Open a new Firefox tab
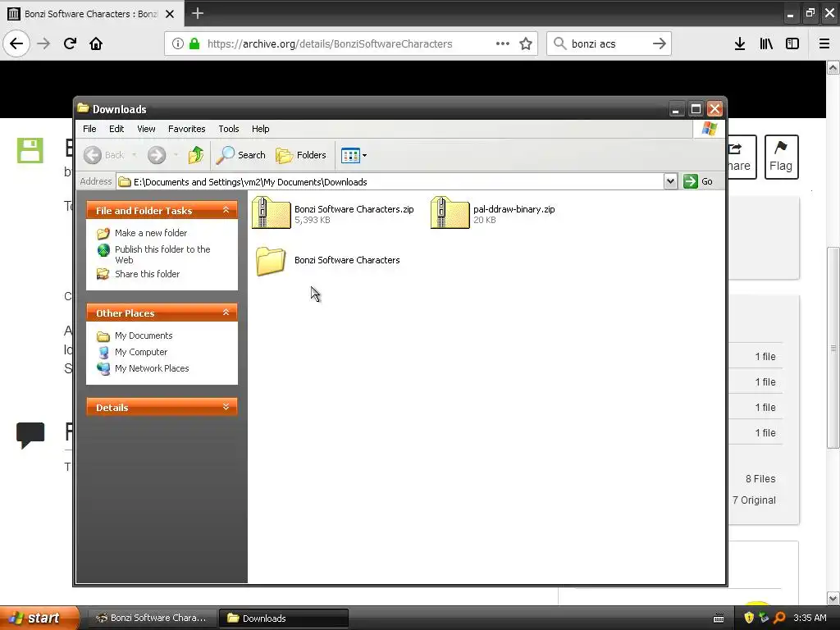This screenshot has width=840, height=630. pyautogui.click(x=198, y=13)
